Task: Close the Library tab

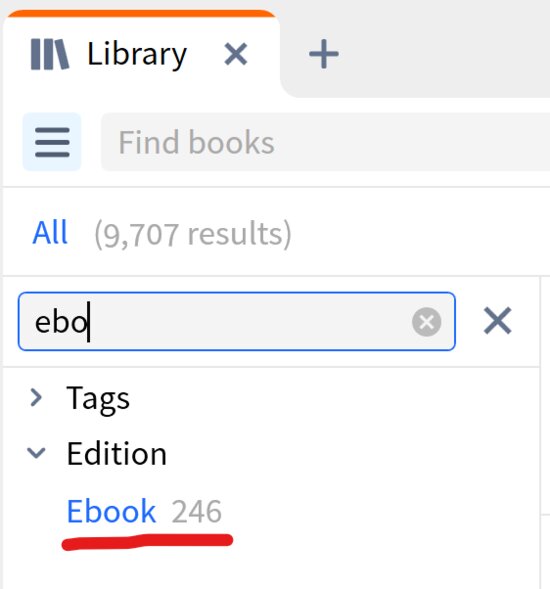Action: tap(236, 54)
